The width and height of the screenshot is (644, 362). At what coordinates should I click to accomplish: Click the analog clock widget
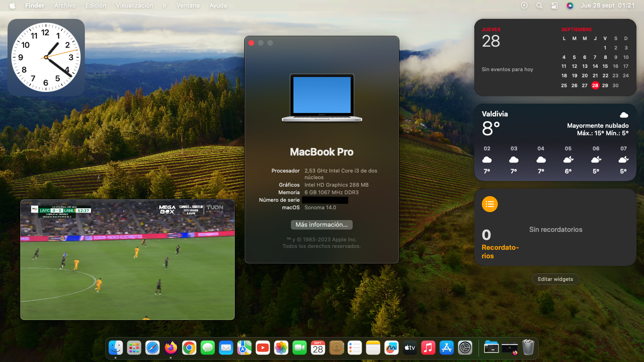click(46, 58)
